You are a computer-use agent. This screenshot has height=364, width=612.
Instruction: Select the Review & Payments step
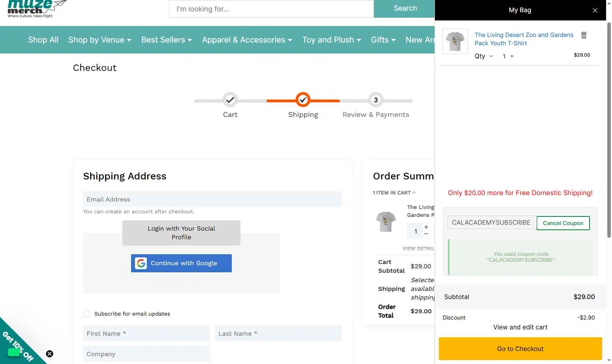point(376,100)
